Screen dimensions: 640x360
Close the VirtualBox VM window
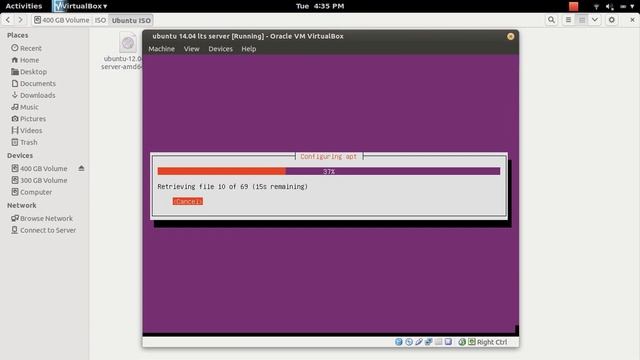510,36
